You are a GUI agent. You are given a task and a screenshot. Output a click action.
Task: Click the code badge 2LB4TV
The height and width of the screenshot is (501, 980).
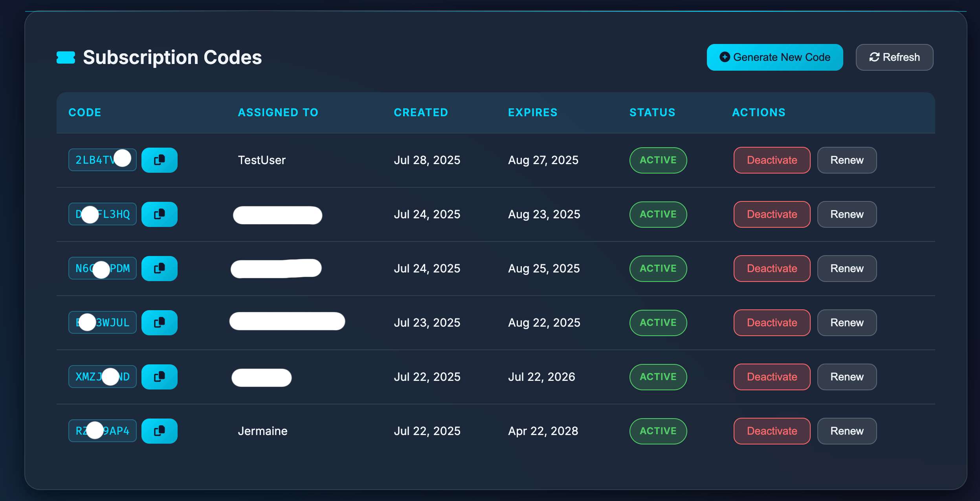coord(102,160)
